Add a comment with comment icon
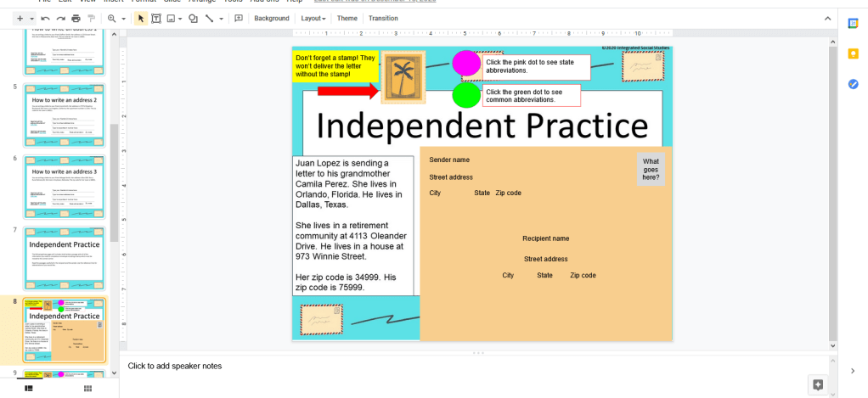The height and width of the screenshot is (398, 868). pos(238,18)
